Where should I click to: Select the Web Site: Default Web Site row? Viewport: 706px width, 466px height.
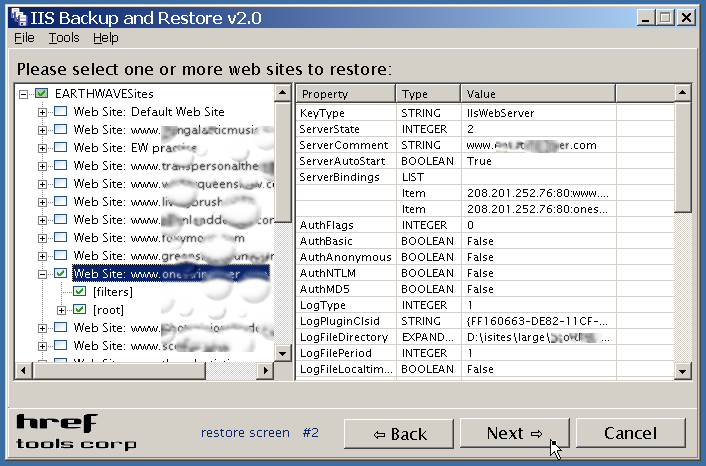(x=149, y=112)
